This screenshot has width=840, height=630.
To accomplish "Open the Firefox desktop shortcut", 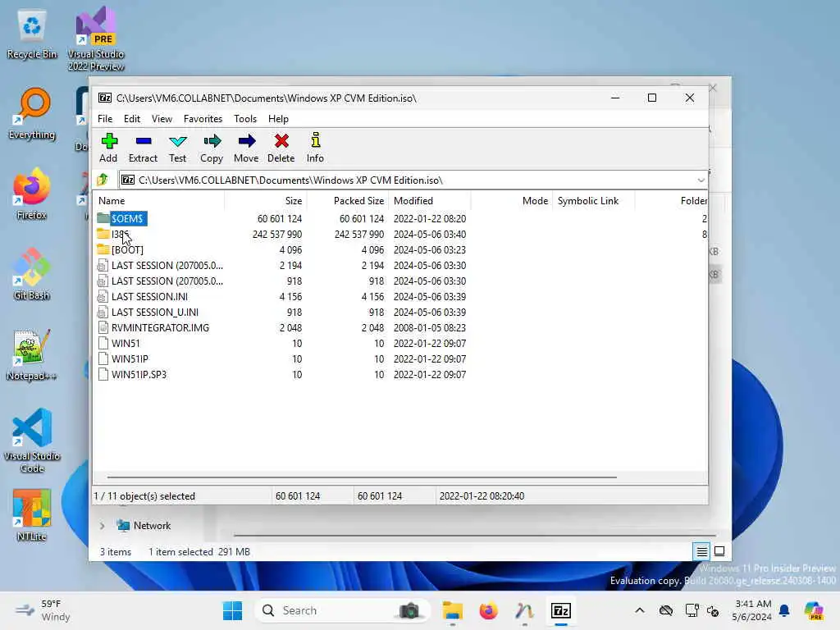I will point(32,194).
